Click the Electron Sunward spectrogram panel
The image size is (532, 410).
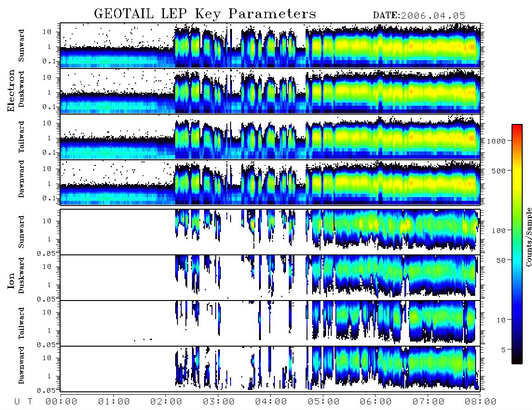(x=270, y=45)
